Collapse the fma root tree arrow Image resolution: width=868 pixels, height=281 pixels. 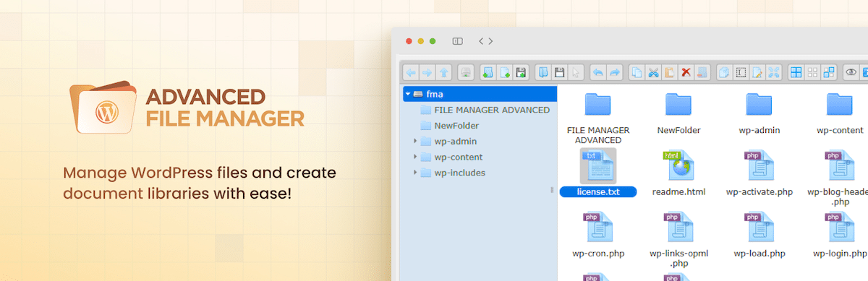click(x=408, y=94)
